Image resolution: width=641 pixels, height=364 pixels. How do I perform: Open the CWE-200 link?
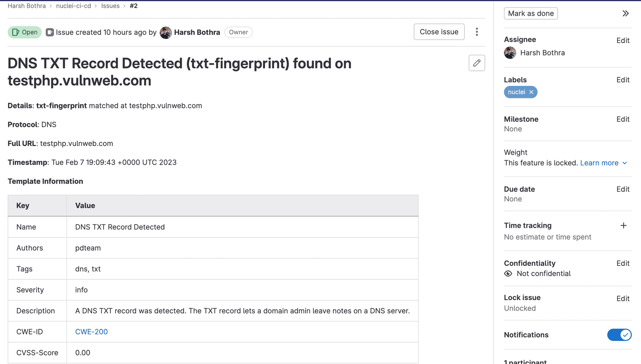coord(91,332)
